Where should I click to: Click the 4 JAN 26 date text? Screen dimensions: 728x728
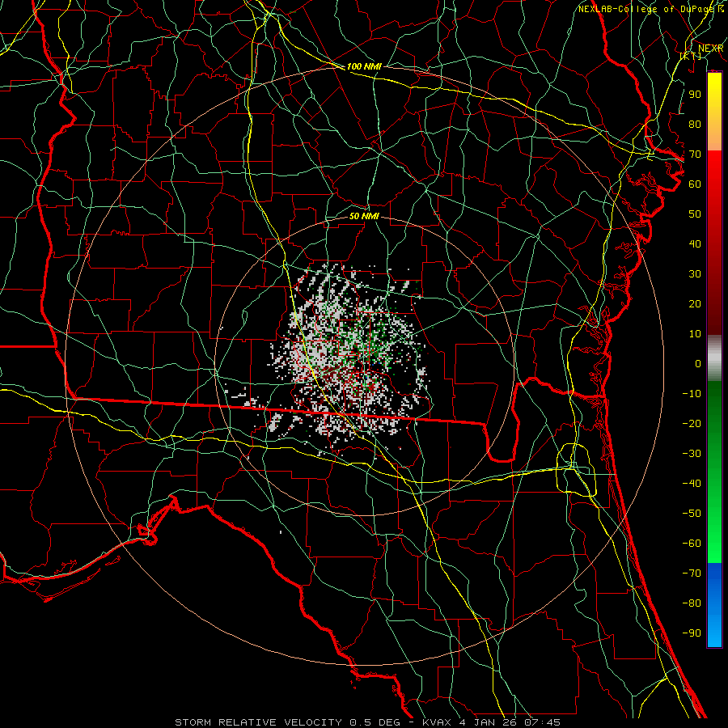(489, 722)
